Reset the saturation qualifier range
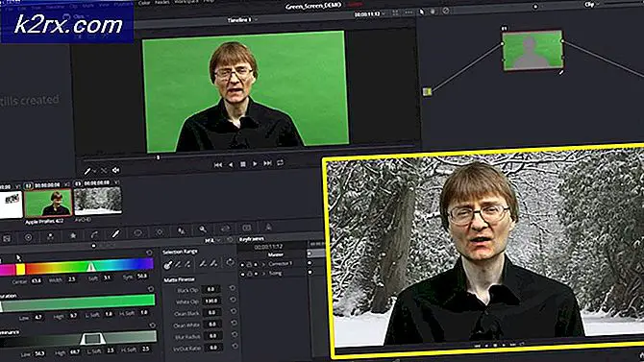The height and width of the screenshot is (362, 644). click(151, 289)
